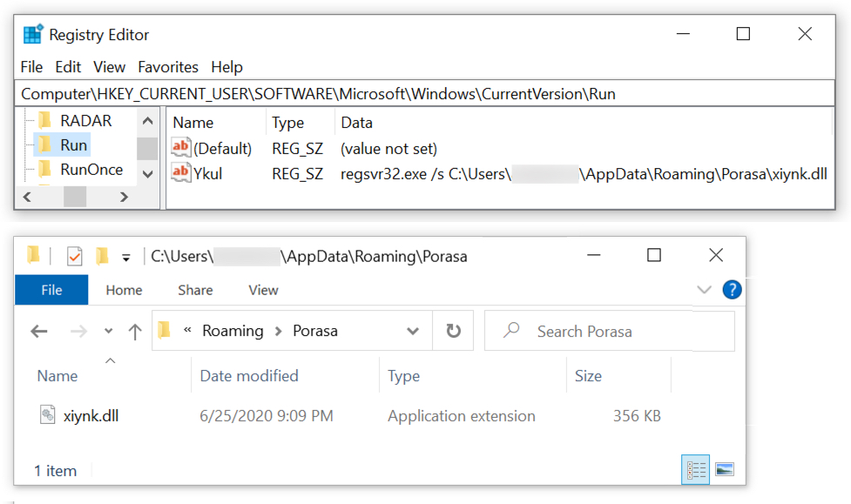Screen dimensions: 851x504
Task: Open the File tab in Explorer
Action: coord(51,290)
